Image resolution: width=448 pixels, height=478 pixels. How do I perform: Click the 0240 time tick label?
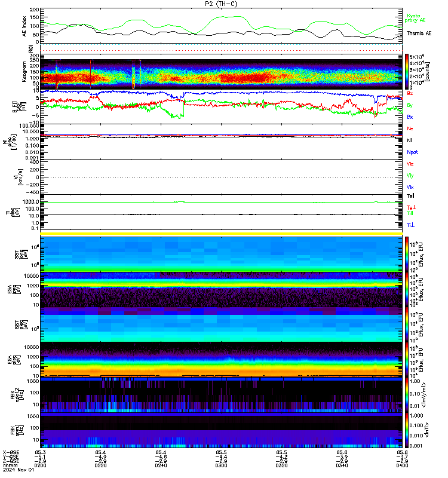click(161, 465)
